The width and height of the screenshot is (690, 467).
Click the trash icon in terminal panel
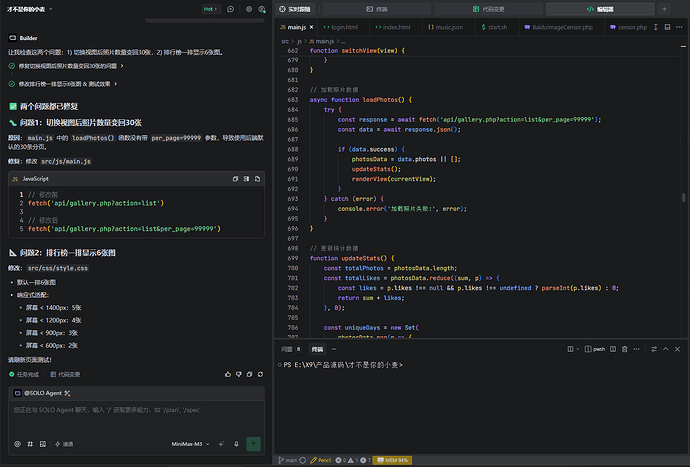(x=624, y=349)
